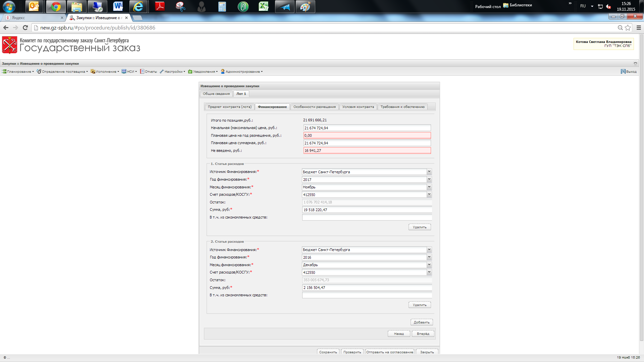Click the Плановая цена на год размещения field
This screenshot has height=362, width=644.
point(367,135)
